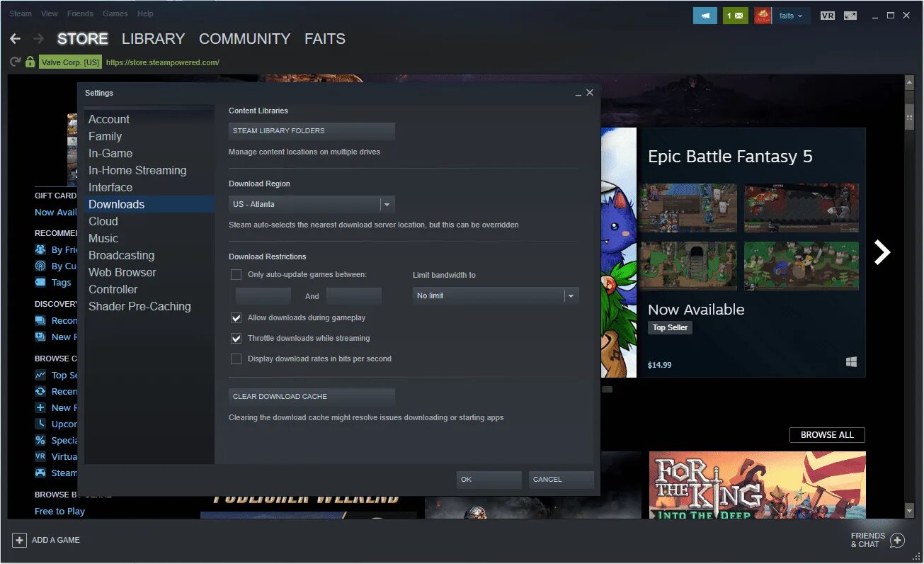Switch to the COMMUNITY tab
The image size is (924, 564).
[245, 39]
